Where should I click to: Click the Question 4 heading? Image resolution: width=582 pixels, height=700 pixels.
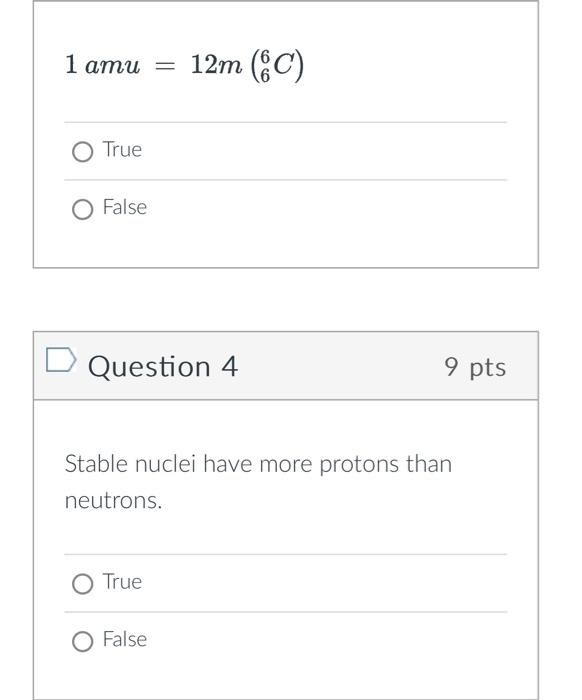click(163, 367)
